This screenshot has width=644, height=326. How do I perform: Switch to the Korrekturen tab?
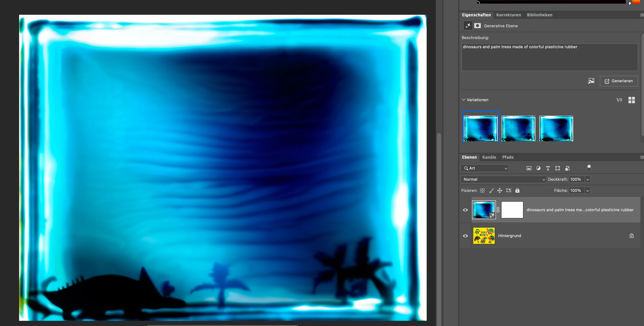tap(508, 15)
